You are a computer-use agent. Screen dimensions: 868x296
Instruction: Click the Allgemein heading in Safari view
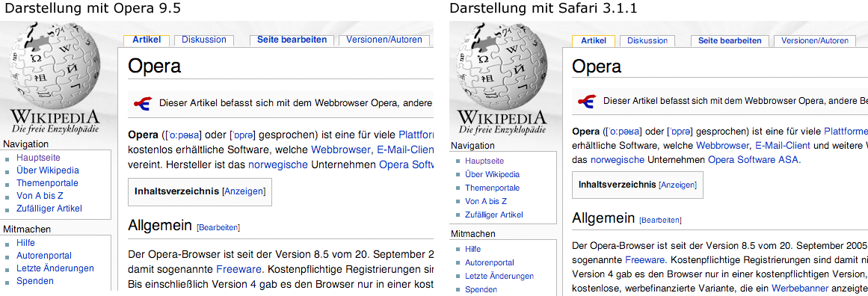click(603, 218)
